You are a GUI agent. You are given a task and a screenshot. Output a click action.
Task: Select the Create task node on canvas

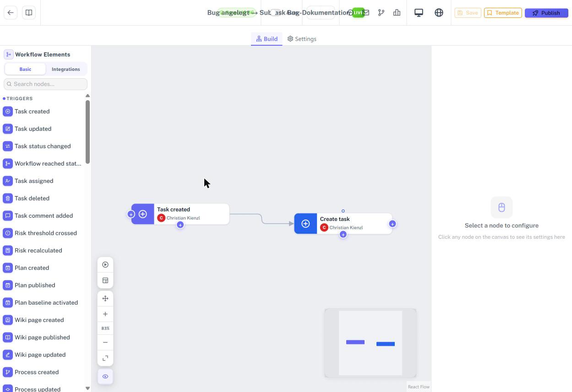(x=343, y=224)
